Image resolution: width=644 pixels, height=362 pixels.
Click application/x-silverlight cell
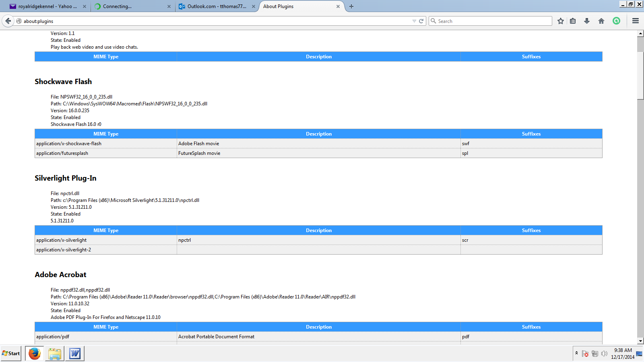(106, 240)
